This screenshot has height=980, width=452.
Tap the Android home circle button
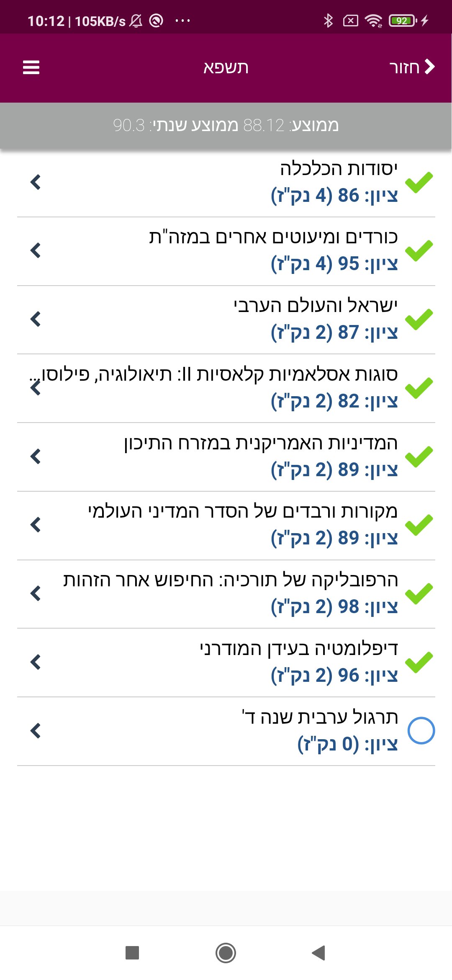coord(226,953)
